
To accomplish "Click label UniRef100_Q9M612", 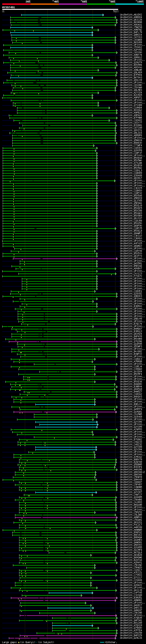I will click(x=131, y=58).
